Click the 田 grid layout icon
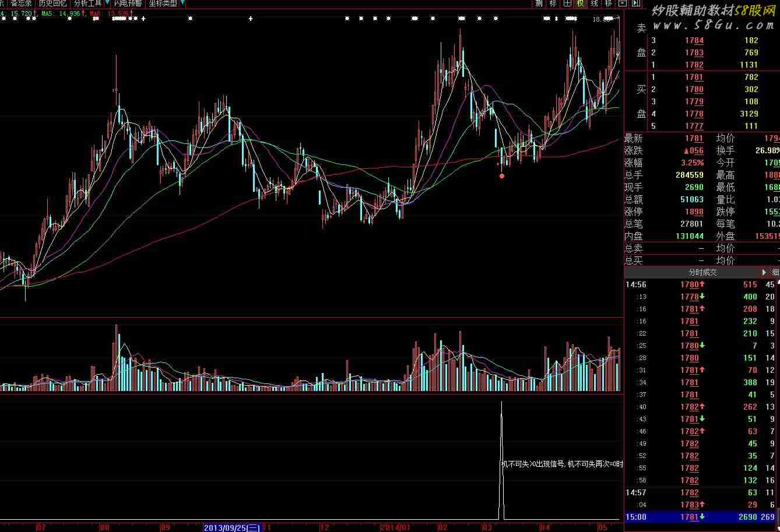780x532 pixels. [x=567, y=3]
